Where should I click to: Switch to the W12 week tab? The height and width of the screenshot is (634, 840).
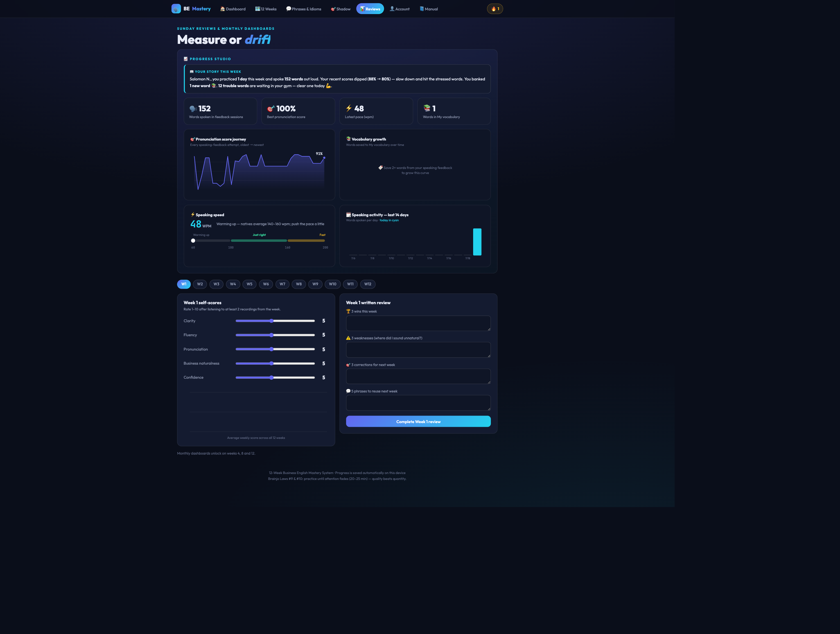tap(368, 284)
